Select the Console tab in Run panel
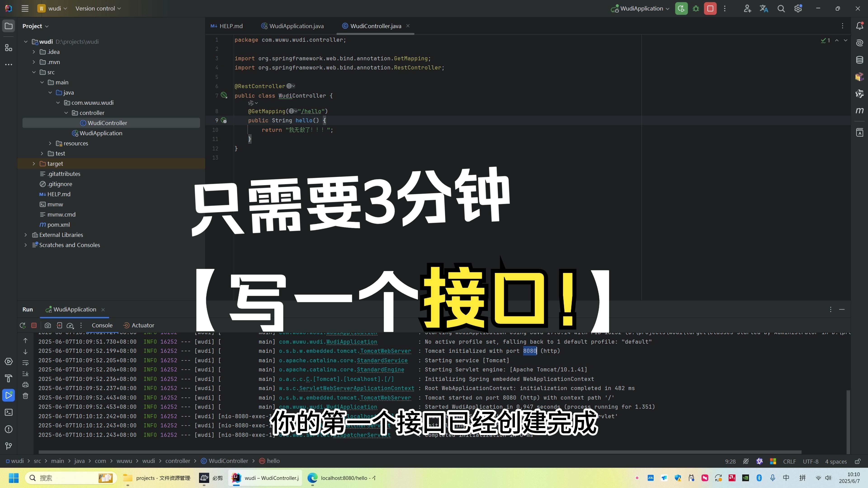 tap(102, 325)
